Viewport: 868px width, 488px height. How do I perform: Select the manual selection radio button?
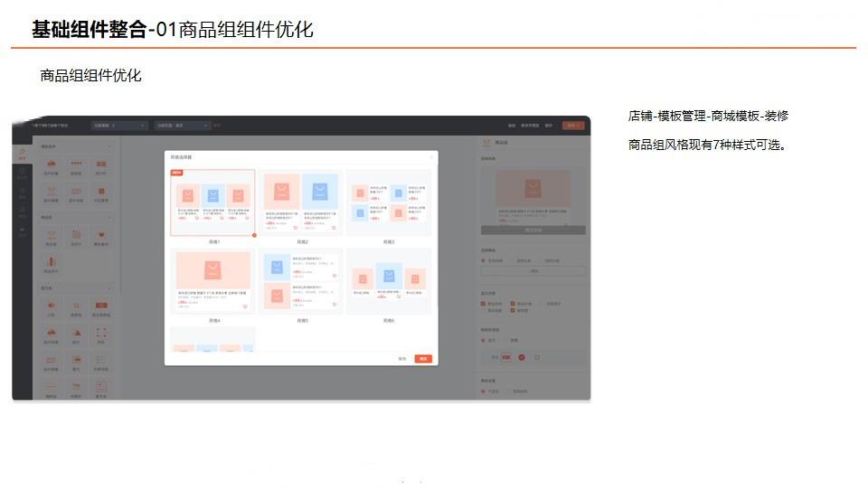483,260
